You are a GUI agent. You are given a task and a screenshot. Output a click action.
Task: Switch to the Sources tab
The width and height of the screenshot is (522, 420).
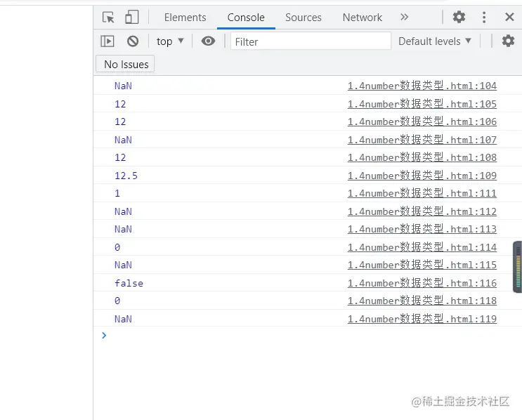(x=304, y=18)
